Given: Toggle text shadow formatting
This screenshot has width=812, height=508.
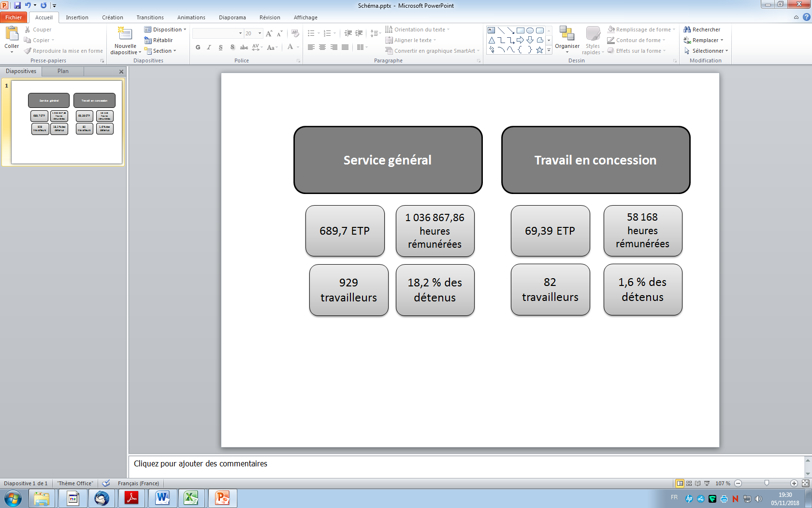Looking at the screenshot, I should point(232,47).
